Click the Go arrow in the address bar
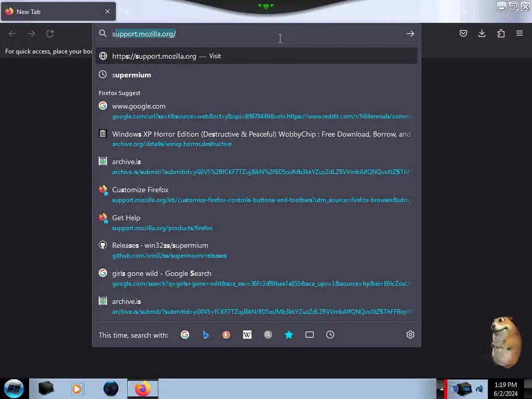Image resolution: width=532 pixels, height=399 pixels. coord(410,34)
